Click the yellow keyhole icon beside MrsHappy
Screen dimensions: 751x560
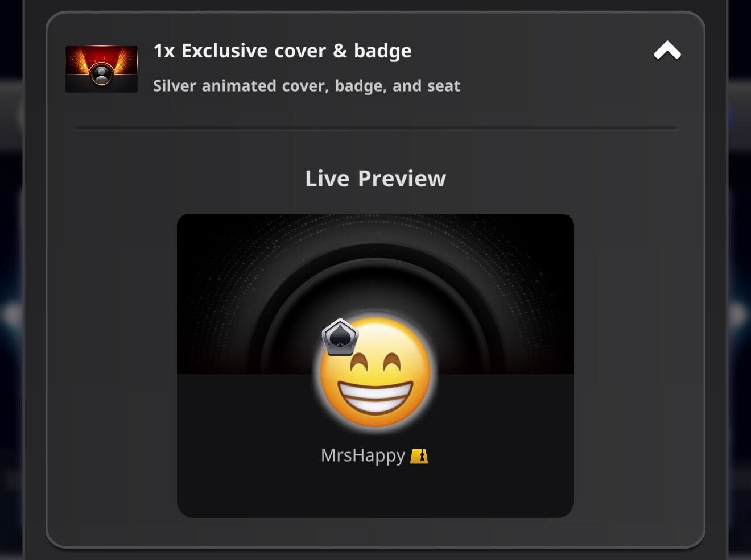pos(419,456)
